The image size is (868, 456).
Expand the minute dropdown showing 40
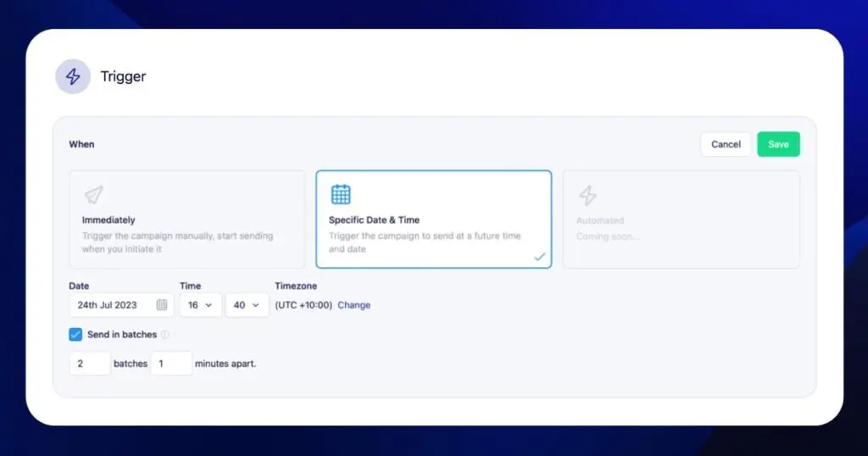pos(247,305)
